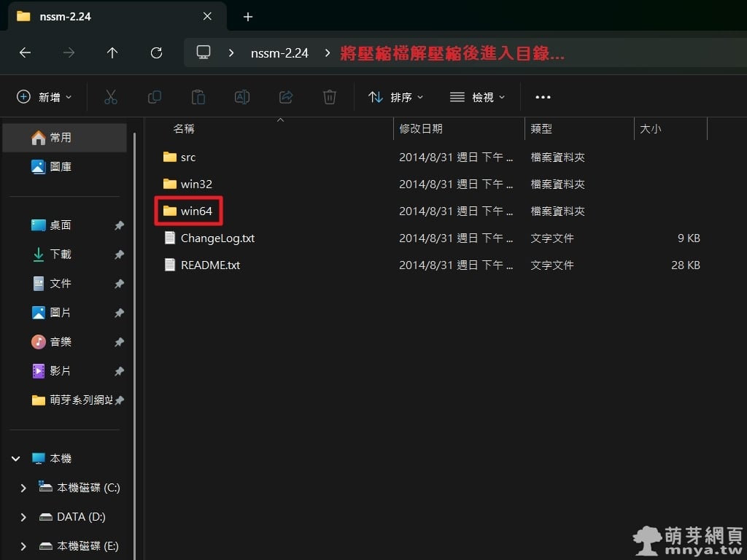Open 下載 (Downloads) in sidebar

(x=60, y=254)
